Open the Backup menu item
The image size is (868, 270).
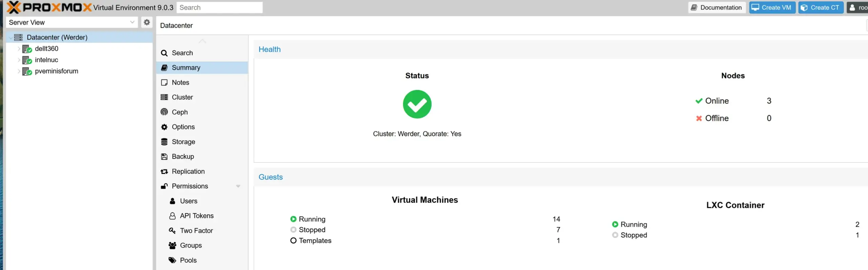(x=202, y=156)
